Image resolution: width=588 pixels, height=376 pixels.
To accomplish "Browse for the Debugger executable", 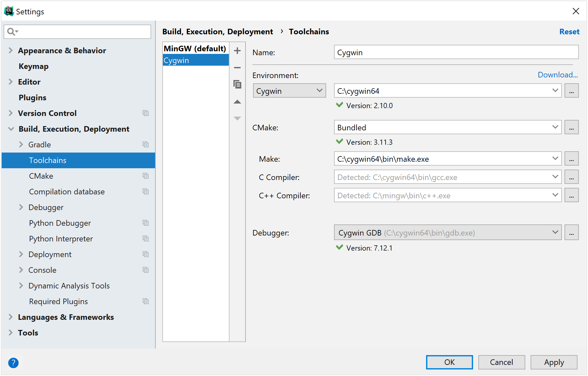I will [x=571, y=233].
